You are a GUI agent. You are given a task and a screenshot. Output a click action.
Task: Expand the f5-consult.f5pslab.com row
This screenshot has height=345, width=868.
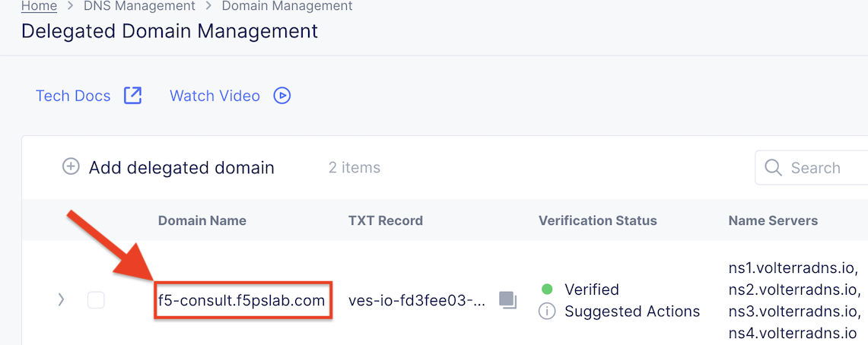[x=62, y=300]
